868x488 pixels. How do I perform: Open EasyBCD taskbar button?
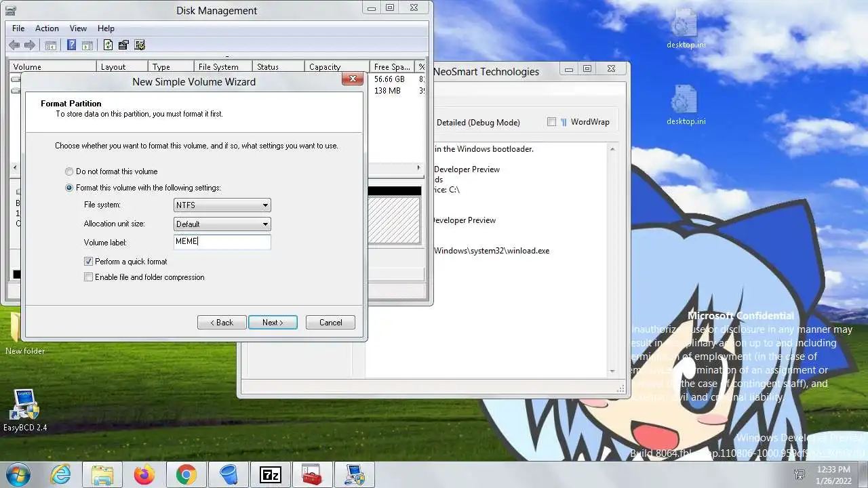point(355,474)
